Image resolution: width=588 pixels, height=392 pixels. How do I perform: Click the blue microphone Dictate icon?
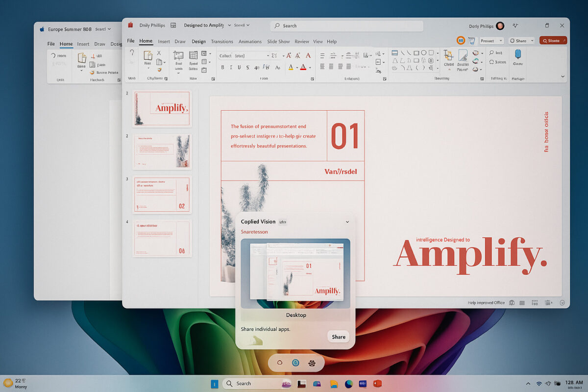[517, 54]
